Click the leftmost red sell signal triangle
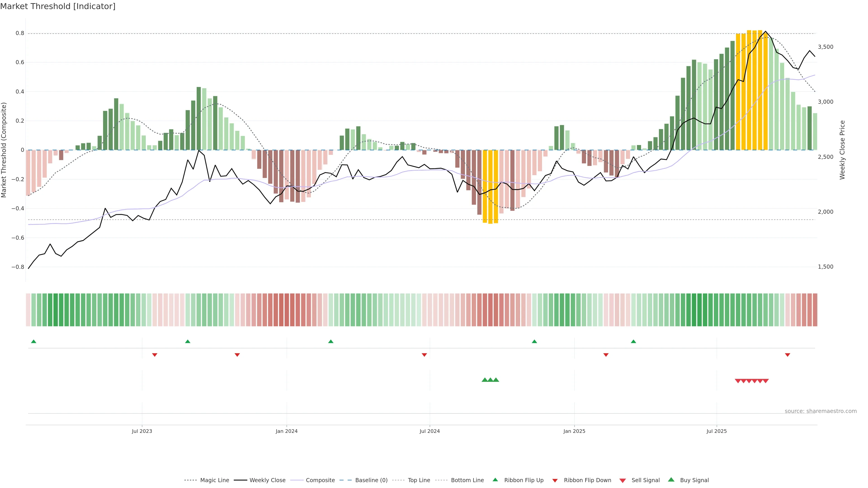Screen dimensions: 868x488 (x=738, y=381)
